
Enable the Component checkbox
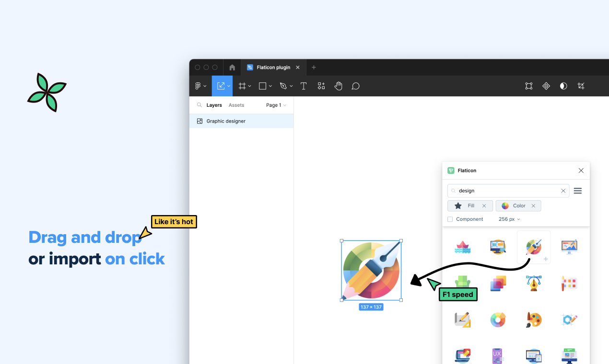(450, 219)
